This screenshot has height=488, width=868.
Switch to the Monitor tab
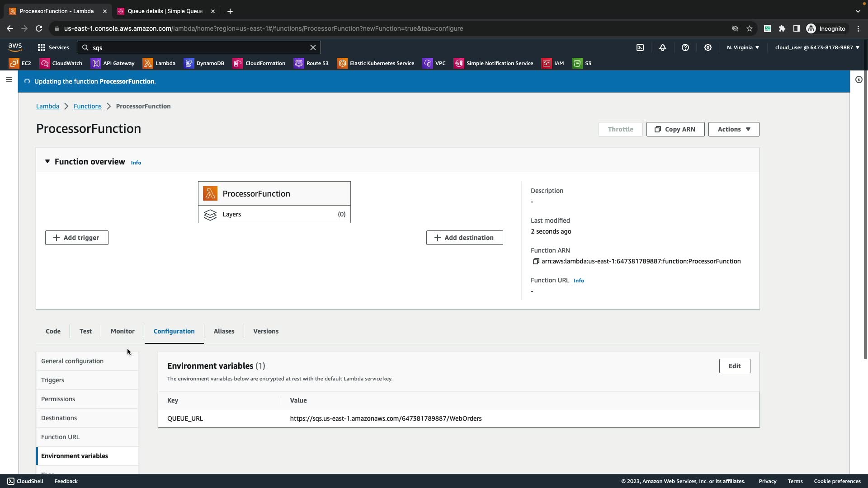123,331
